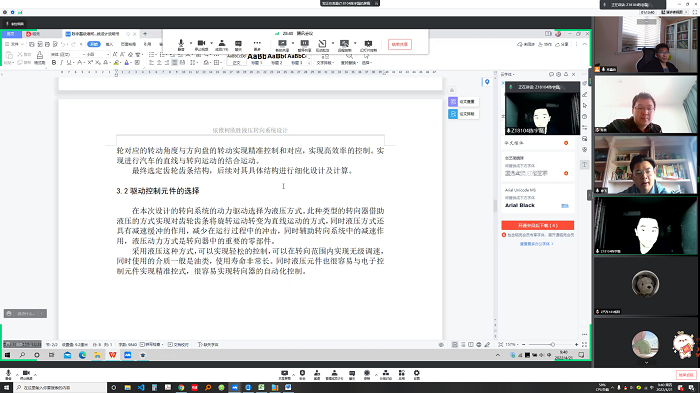Click the Undo arrow in quick toolbar

point(63,44)
